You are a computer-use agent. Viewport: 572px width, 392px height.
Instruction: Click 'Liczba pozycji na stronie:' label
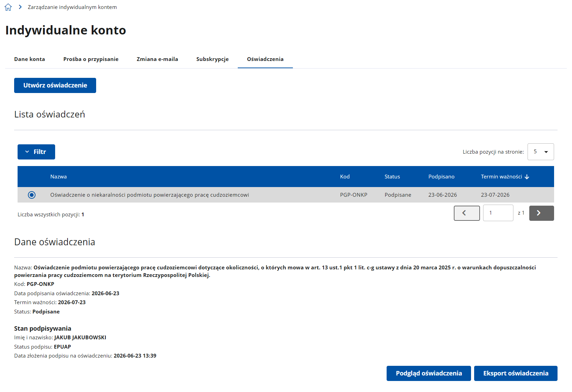(493, 152)
